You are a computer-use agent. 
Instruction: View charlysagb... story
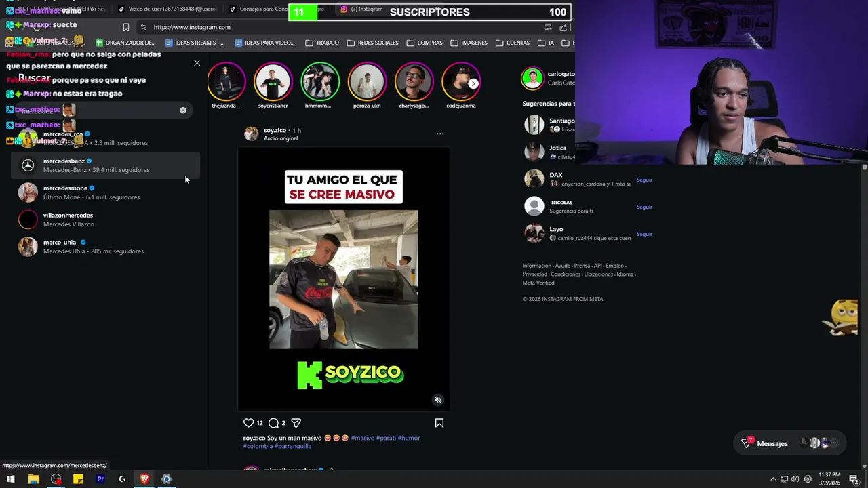point(414,81)
